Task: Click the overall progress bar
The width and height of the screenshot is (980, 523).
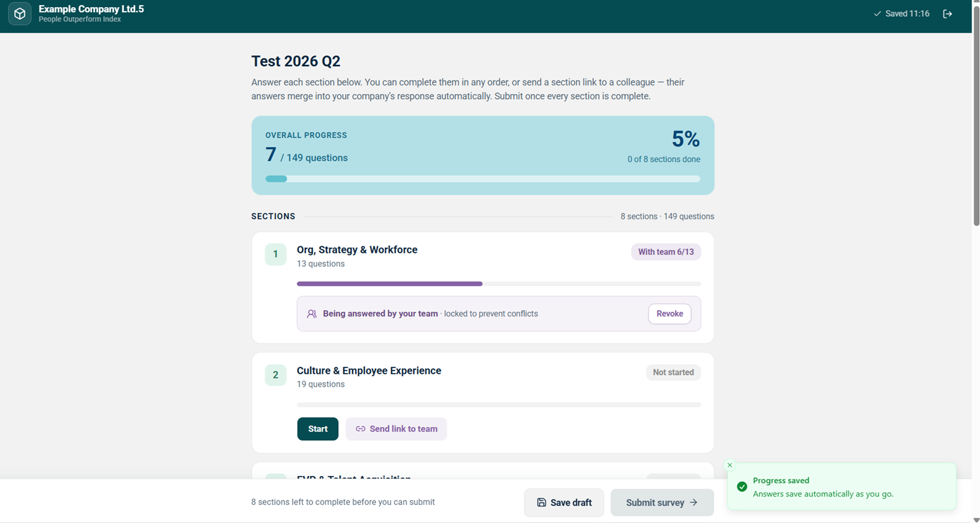Action: (x=483, y=179)
